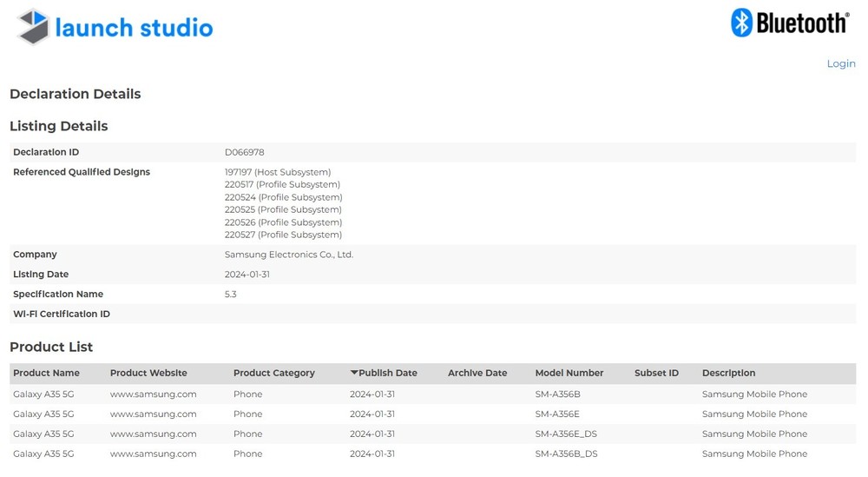
Task: Select model number SM-A356B_DS cell
Action: (x=566, y=454)
